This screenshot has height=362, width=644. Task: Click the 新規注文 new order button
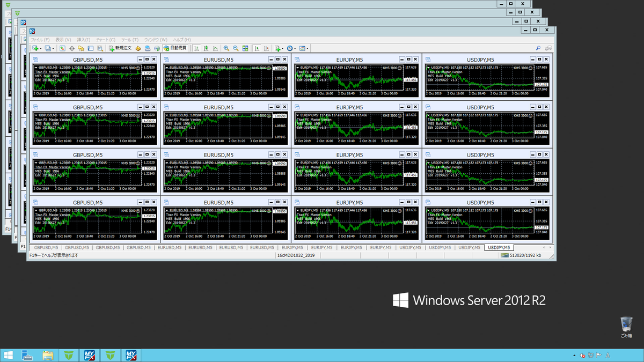point(120,48)
